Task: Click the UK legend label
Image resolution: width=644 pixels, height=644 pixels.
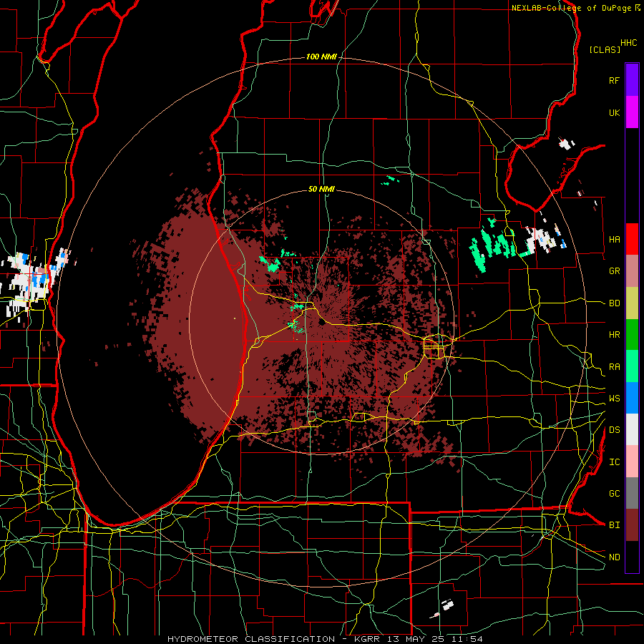Action: (615, 113)
